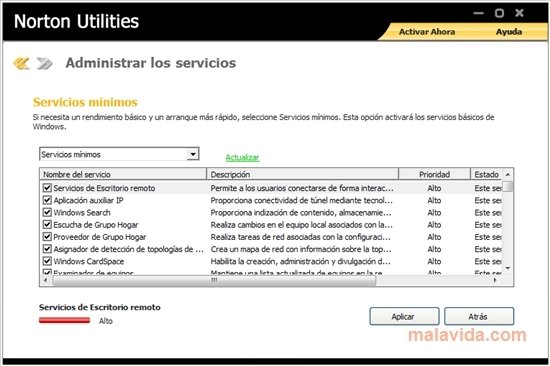The height and width of the screenshot is (366, 550).
Task: Click the vertical scrollbar up arrow
Action: [508, 174]
